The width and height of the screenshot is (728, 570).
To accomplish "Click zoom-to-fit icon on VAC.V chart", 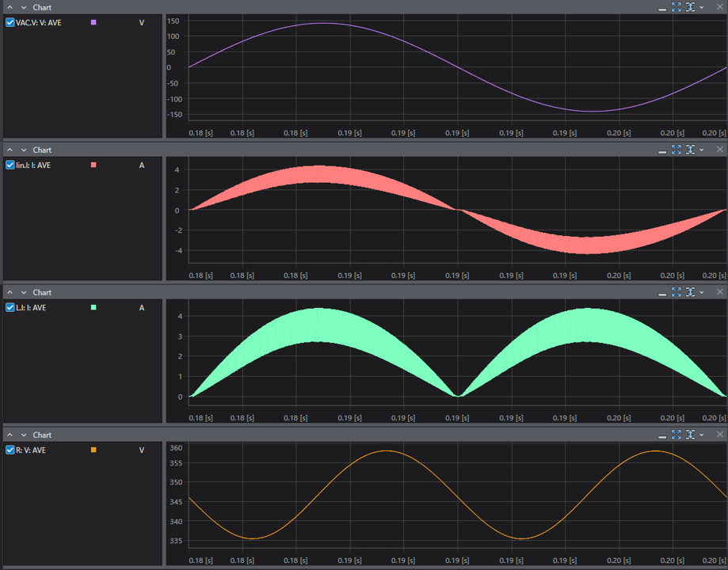I will (x=677, y=7).
